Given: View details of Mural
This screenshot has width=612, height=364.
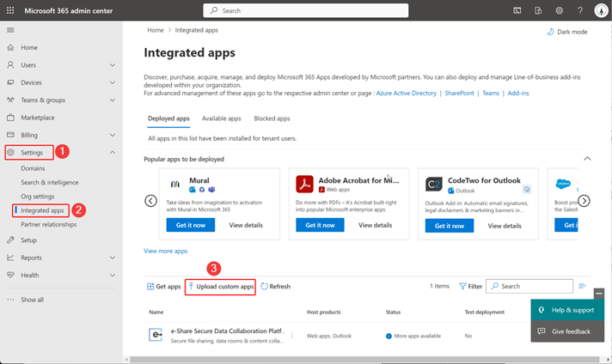Looking at the screenshot, I should [246, 225].
